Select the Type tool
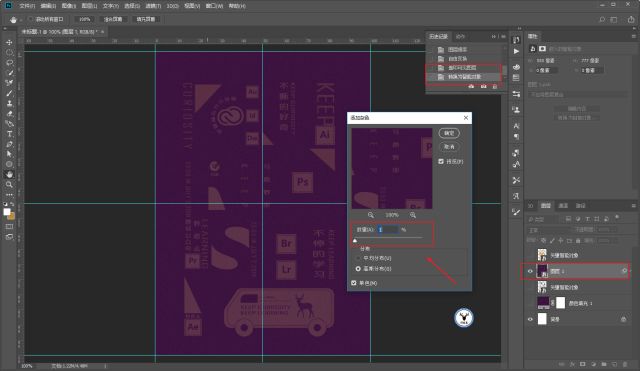640x371 pixels. 9,134
